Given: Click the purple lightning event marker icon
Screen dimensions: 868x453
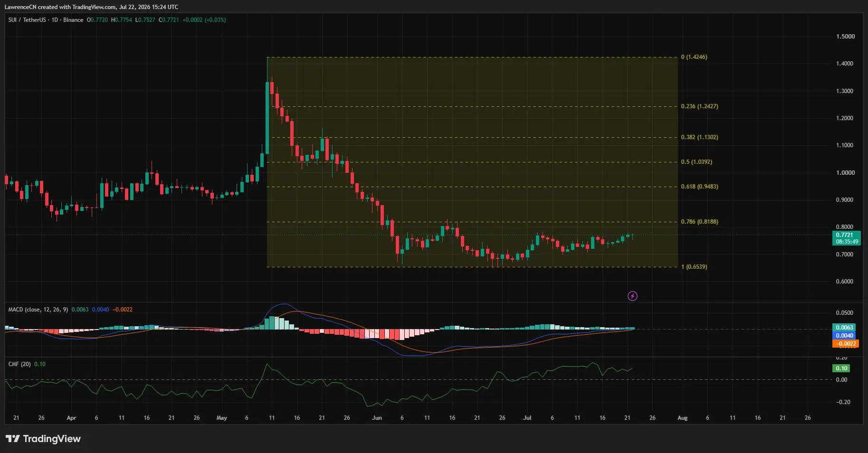Looking at the screenshot, I should (x=632, y=296).
